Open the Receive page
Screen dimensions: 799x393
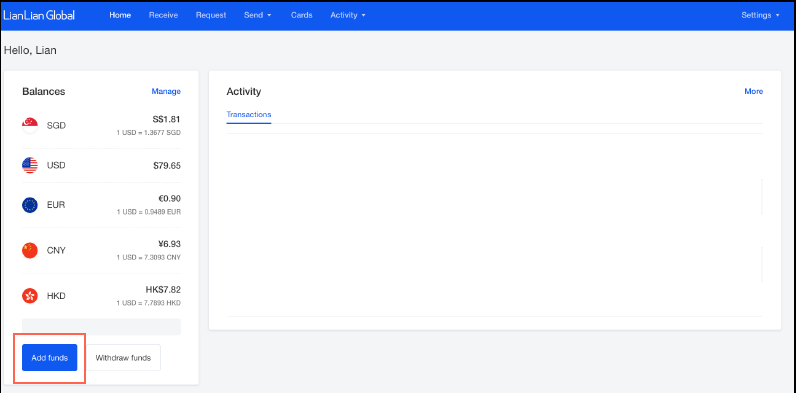pos(163,15)
